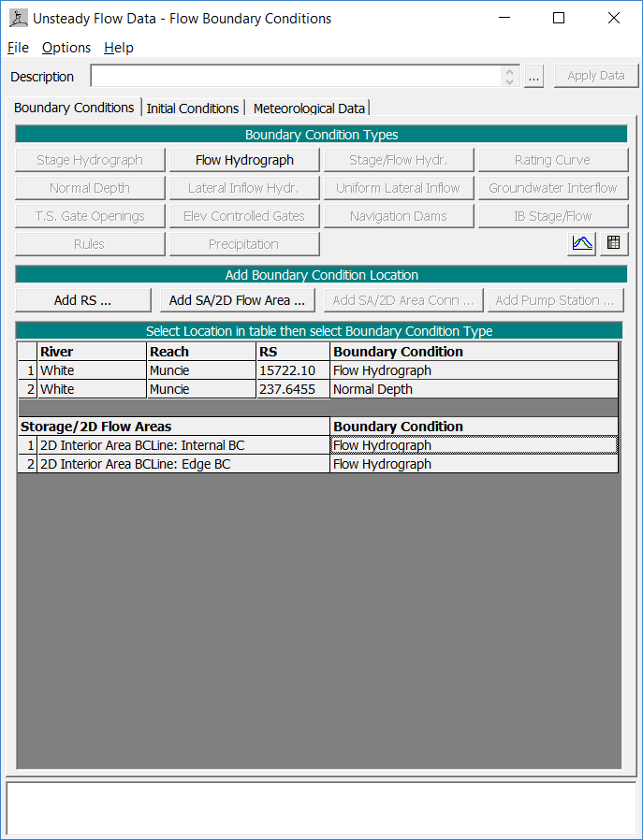The image size is (643, 840).
Task: Click the Normal Depth button
Action: 90,188
